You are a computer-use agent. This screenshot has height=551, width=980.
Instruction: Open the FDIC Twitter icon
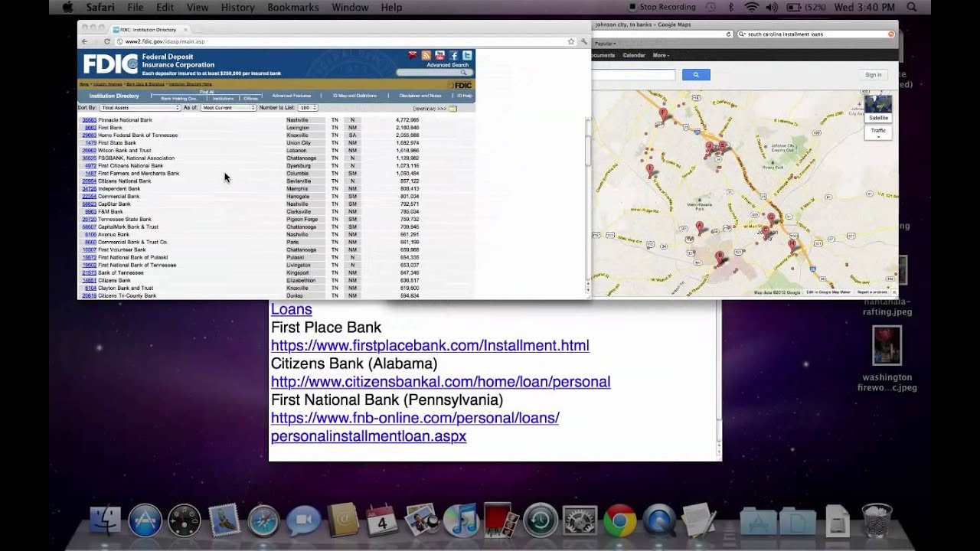(467, 55)
